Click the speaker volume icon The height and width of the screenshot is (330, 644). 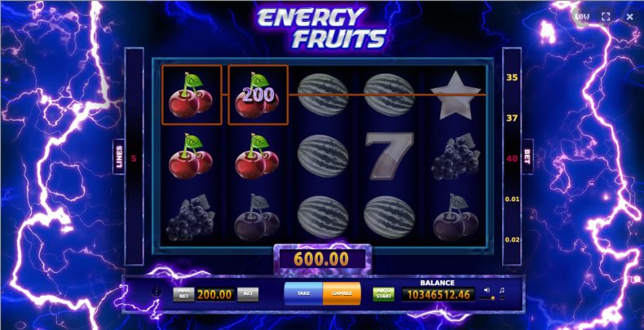(x=487, y=290)
